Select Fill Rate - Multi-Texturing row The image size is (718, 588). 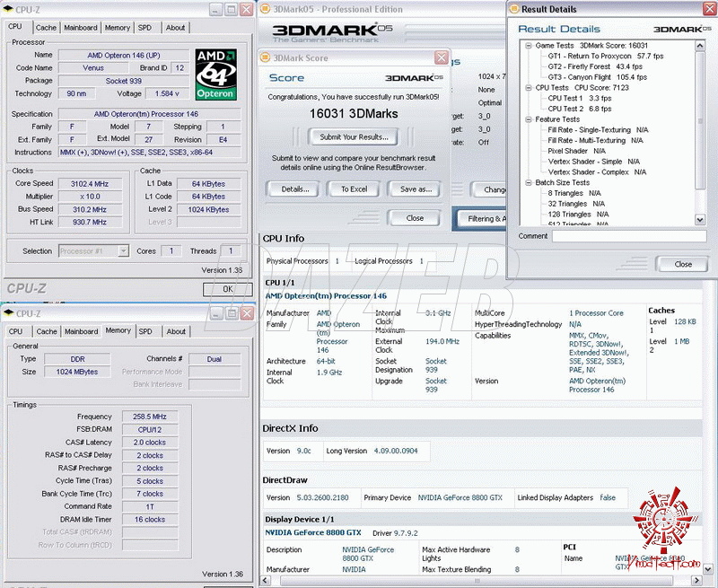point(595,140)
